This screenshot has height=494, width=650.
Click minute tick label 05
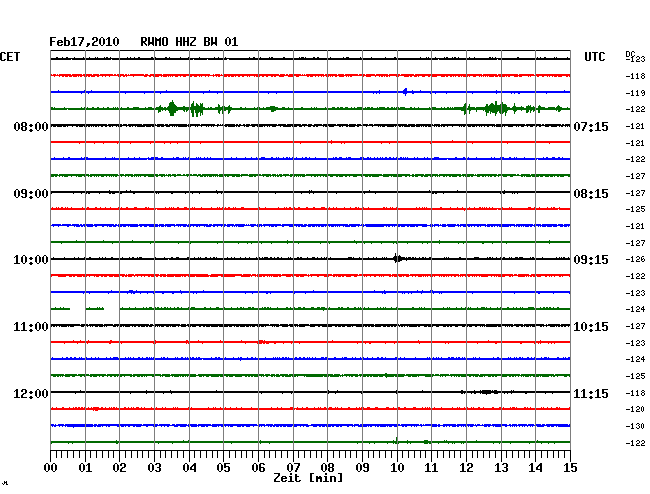(223, 468)
